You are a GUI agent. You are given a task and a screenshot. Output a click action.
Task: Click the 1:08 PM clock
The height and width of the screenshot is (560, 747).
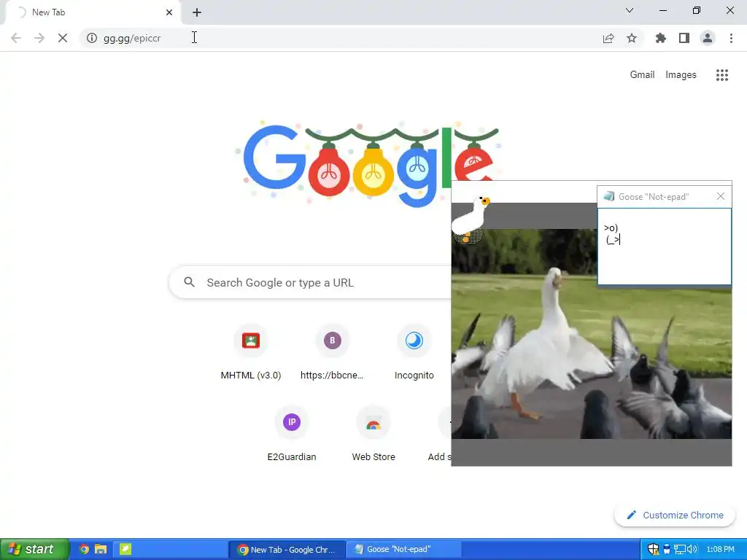(x=720, y=549)
